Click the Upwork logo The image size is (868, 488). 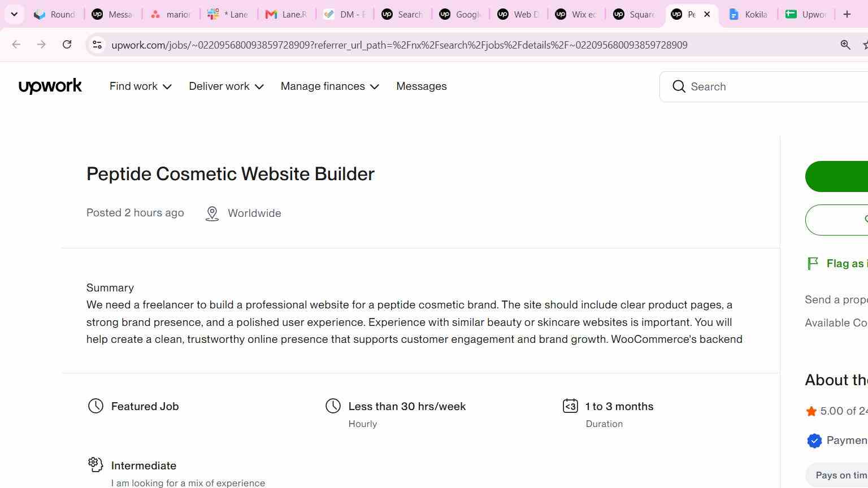(x=50, y=86)
